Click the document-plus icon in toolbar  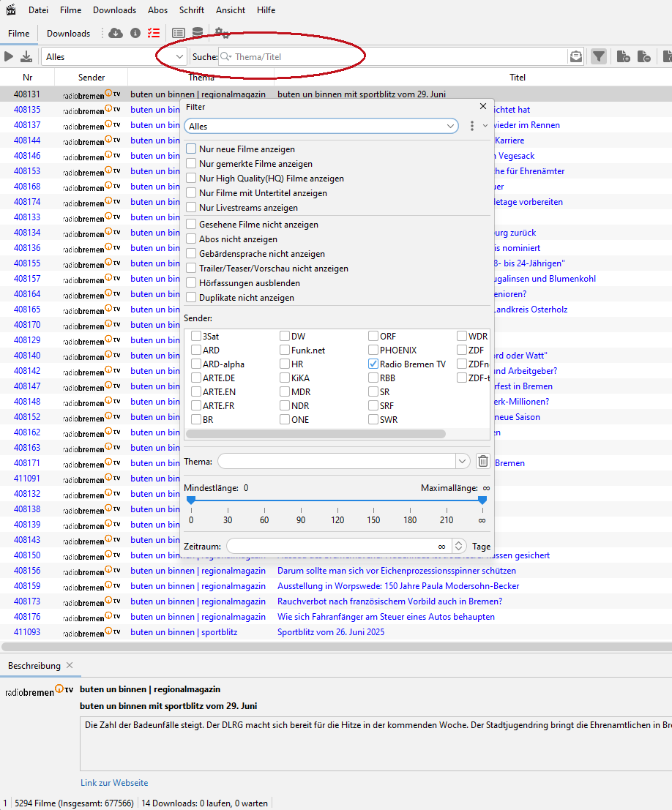pyautogui.click(x=624, y=56)
